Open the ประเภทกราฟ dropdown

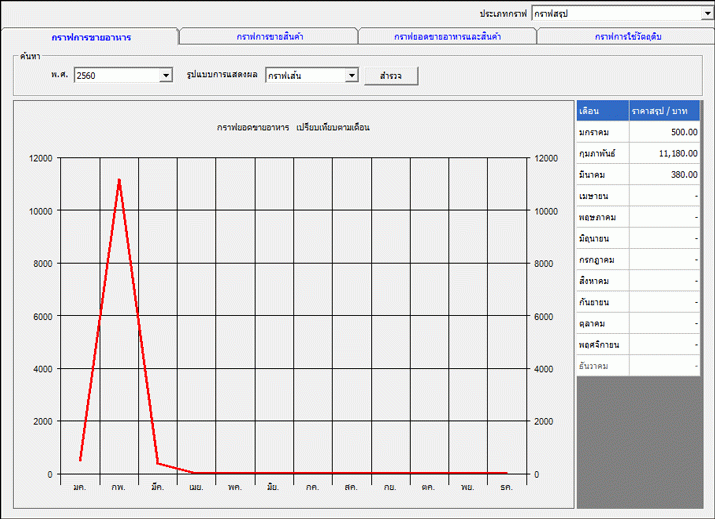pyautogui.click(x=705, y=14)
